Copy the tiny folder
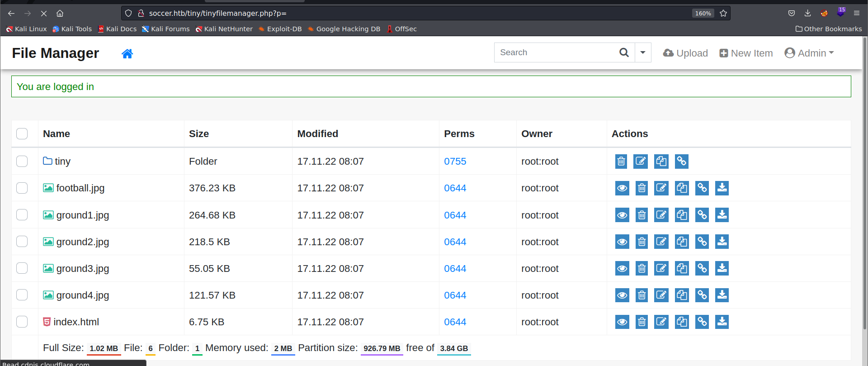Image resolution: width=868 pixels, height=366 pixels. (x=661, y=162)
